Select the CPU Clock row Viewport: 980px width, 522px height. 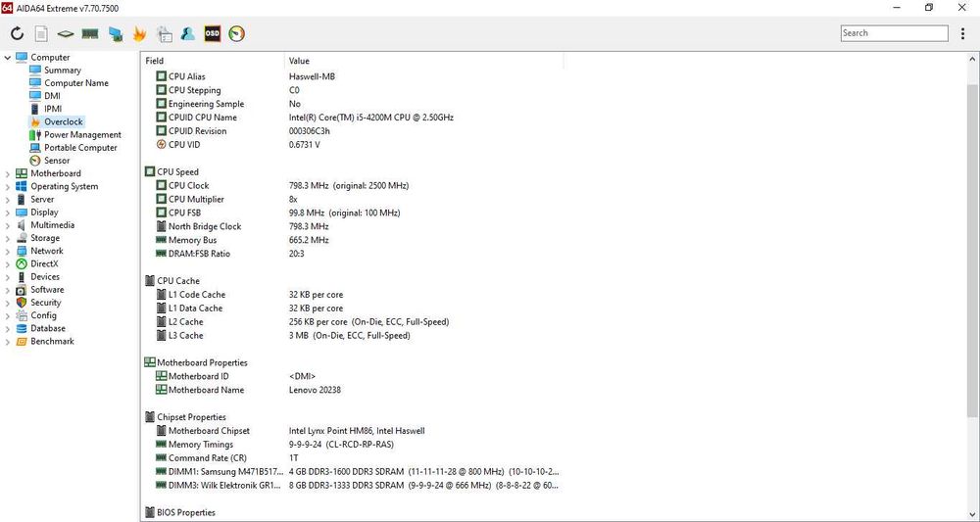353,185
